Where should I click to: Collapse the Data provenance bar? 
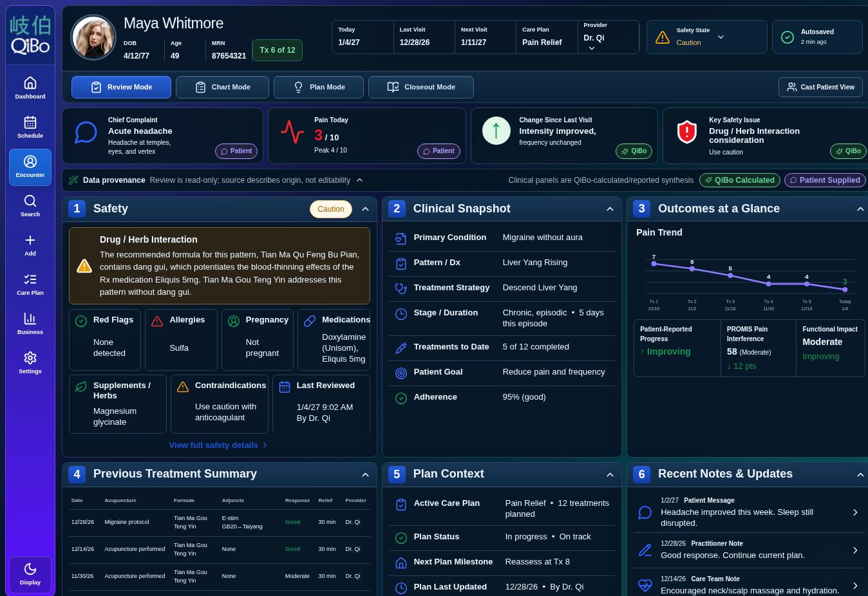(359, 180)
